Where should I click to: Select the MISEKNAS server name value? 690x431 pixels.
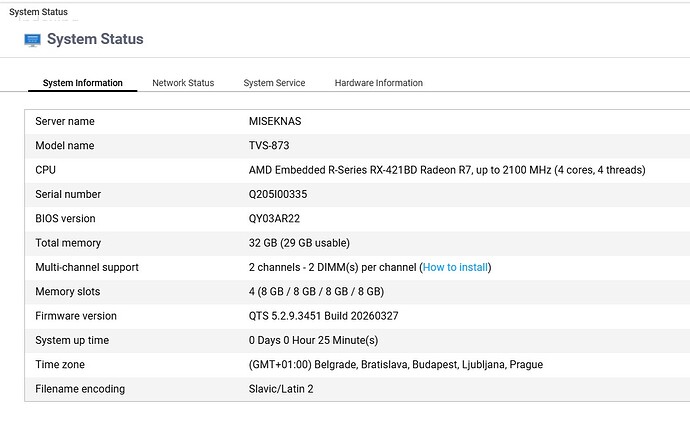coord(275,122)
